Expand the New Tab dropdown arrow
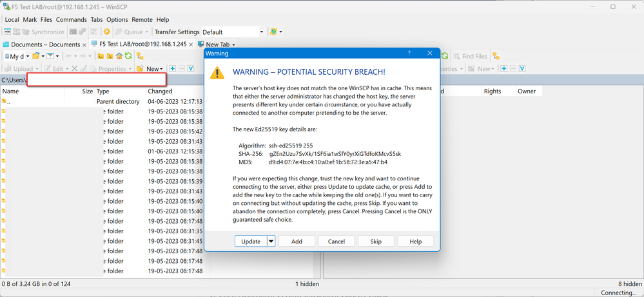This screenshot has width=644, height=297. pos(234,44)
